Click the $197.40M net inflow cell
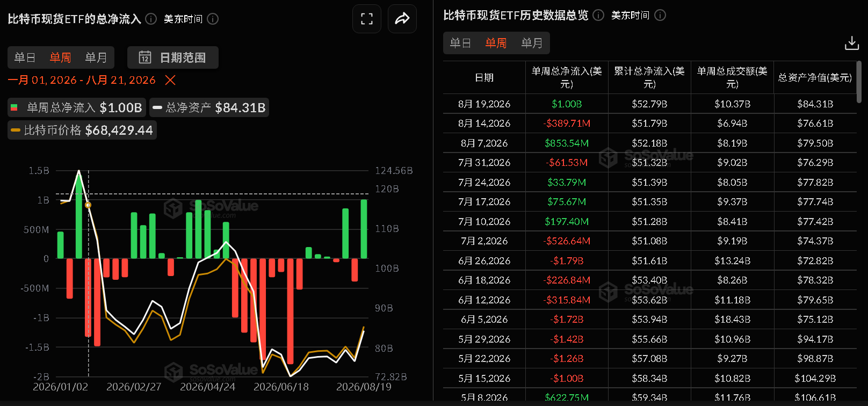Image resolution: width=868 pixels, height=406 pixels. pos(567,221)
